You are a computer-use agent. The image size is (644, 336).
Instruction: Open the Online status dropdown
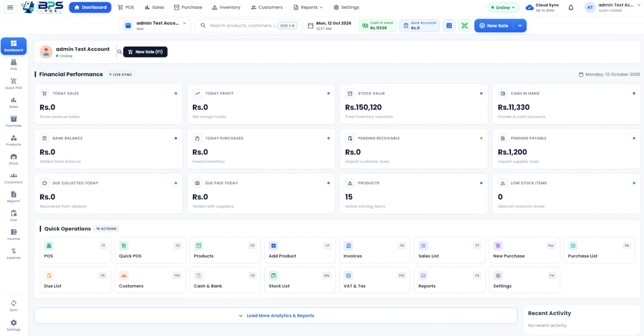tap(503, 8)
